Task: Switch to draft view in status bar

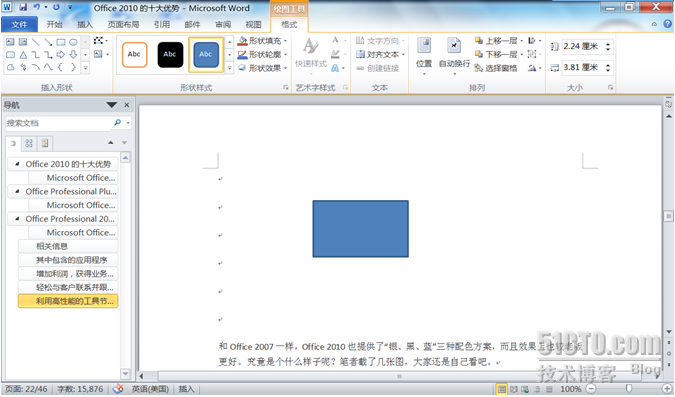Action: 549,389
